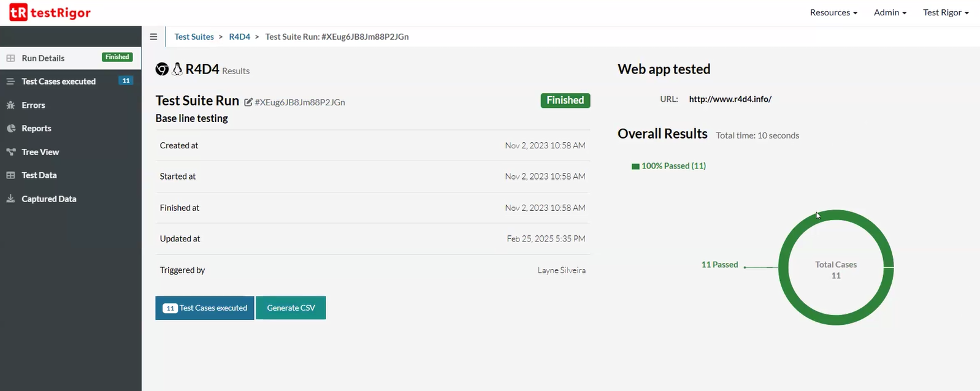
Task: Open the Reports sidebar item
Action: point(71,129)
